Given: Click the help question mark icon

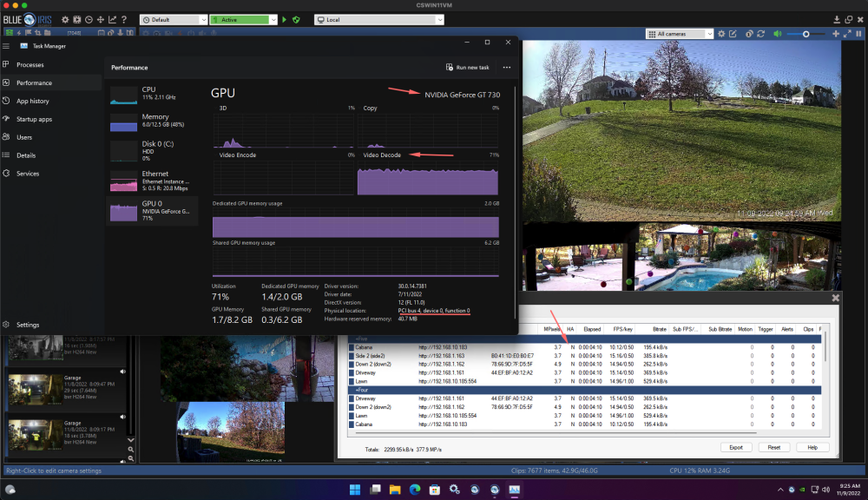Looking at the screenshot, I should click(124, 19).
